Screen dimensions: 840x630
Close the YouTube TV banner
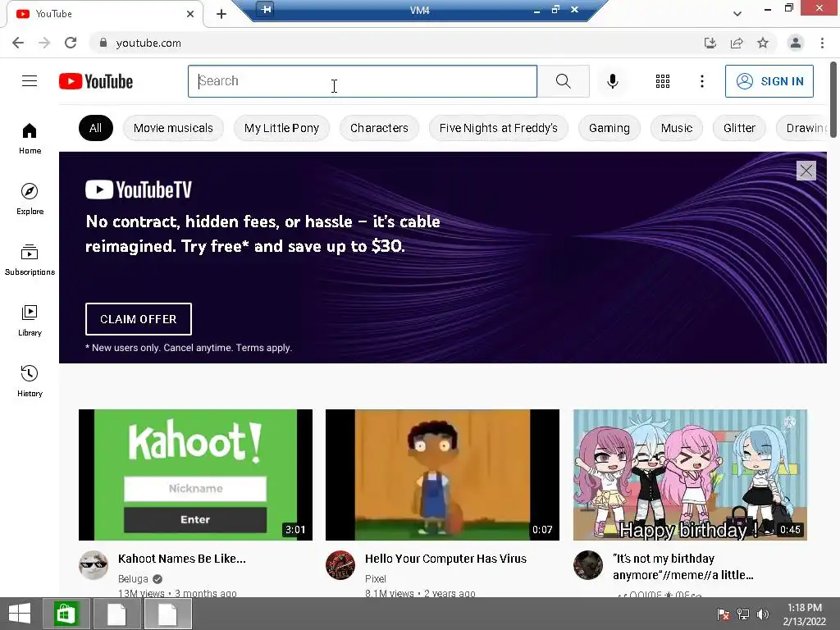pyautogui.click(x=806, y=171)
